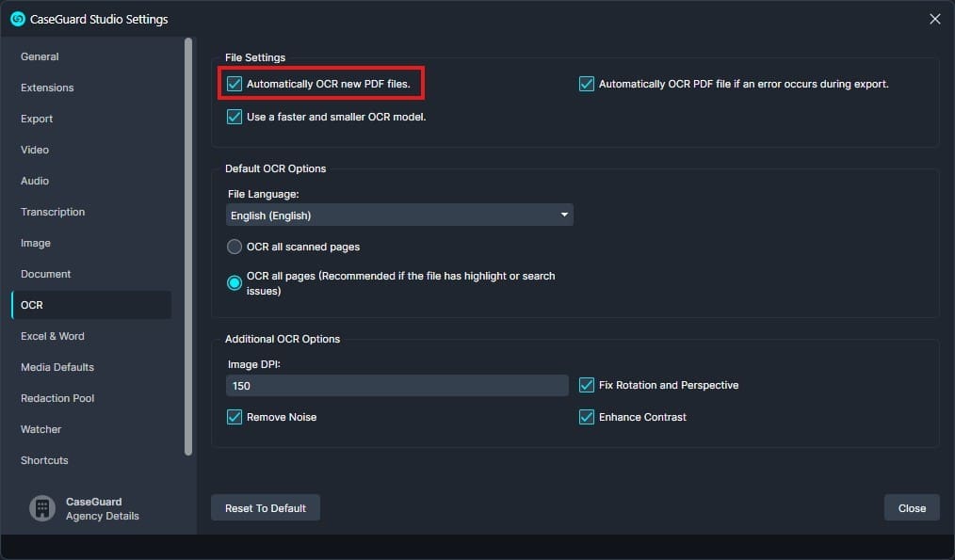Open the Transcription settings page
Screen dimensions: 955x560
pos(52,212)
